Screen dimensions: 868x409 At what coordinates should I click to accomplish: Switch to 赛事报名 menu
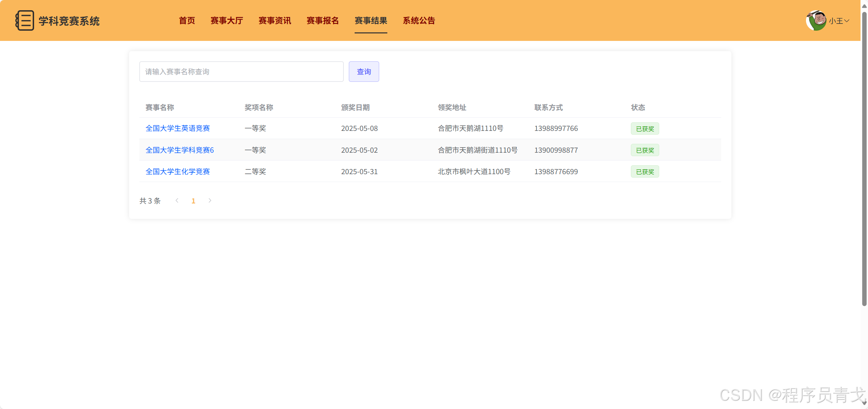click(x=323, y=21)
